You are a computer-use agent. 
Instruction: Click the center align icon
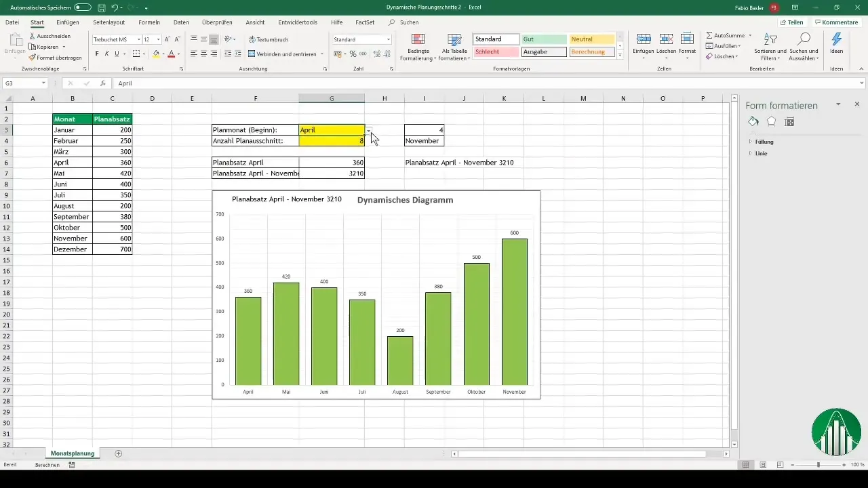pos(204,54)
